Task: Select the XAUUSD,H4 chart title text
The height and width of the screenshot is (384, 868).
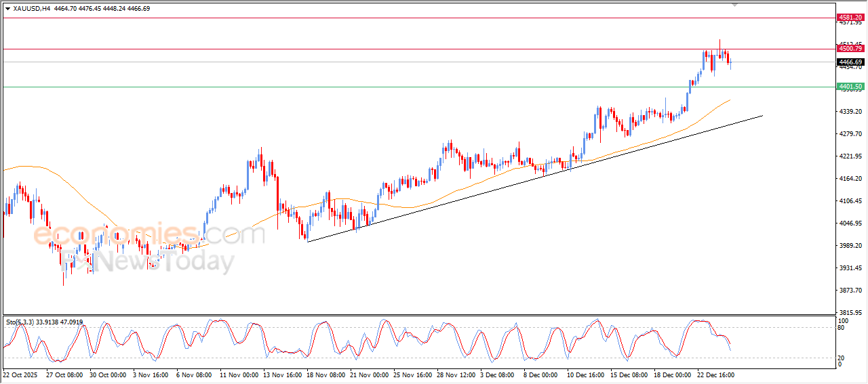Action: coord(31,9)
